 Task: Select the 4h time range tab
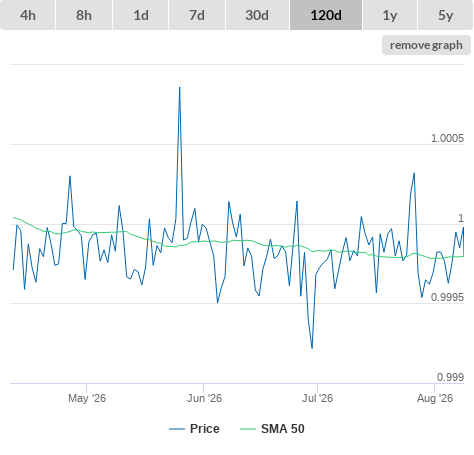pyautogui.click(x=28, y=15)
